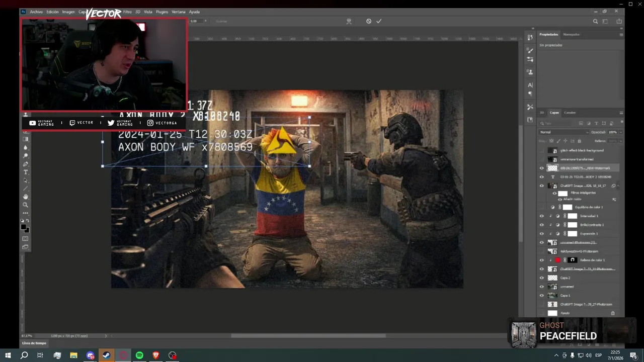Open the Propiedades panel options menu

click(x=621, y=35)
